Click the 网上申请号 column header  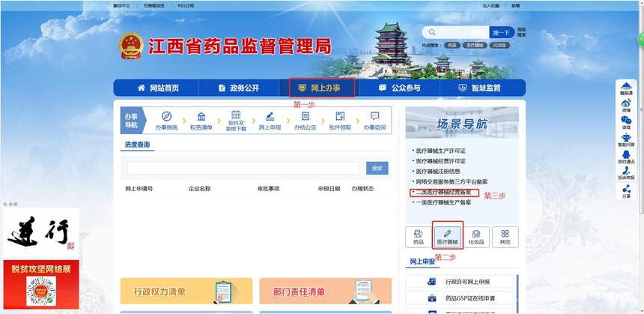[139, 189]
